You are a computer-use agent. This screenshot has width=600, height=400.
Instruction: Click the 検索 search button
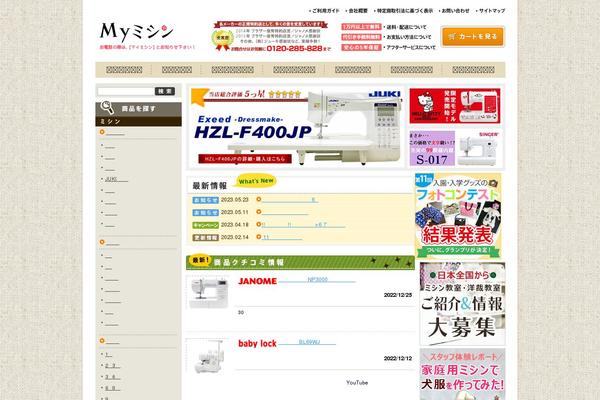click(x=165, y=91)
